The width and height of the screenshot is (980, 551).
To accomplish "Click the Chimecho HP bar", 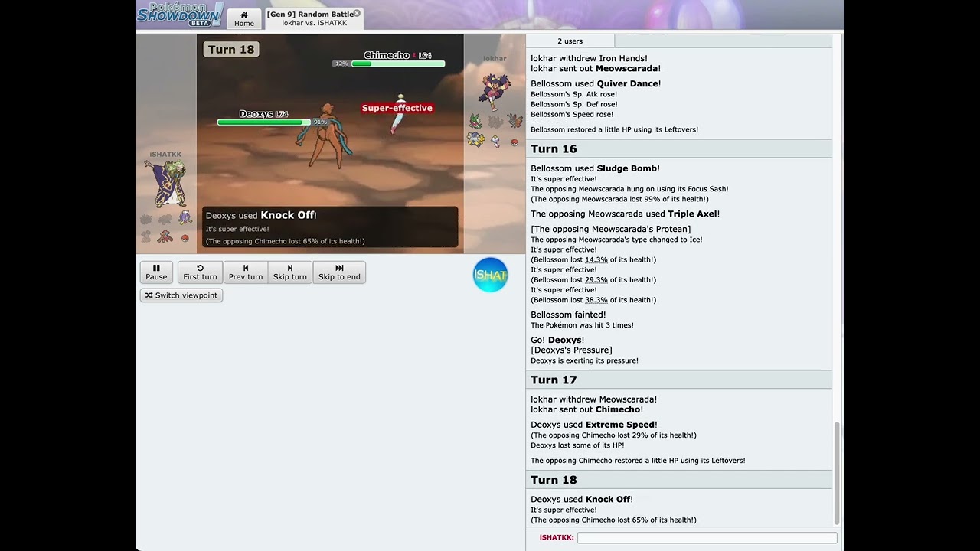I will (x=398, y=64).
